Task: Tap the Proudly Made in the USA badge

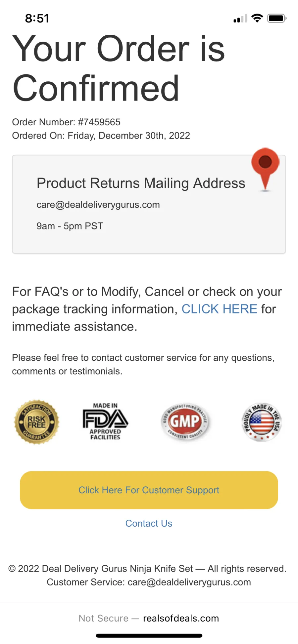Action: (262, 422)
